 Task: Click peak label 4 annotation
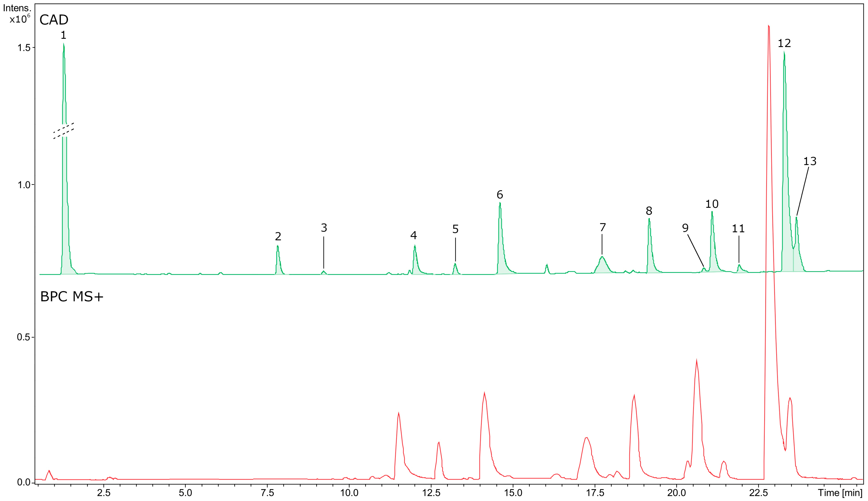point(414,235)
